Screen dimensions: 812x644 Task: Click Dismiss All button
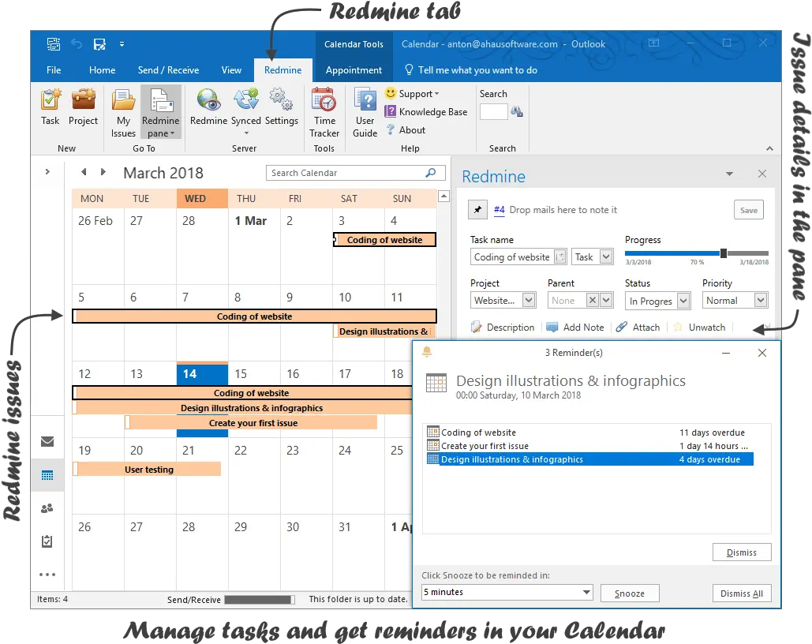742,593
